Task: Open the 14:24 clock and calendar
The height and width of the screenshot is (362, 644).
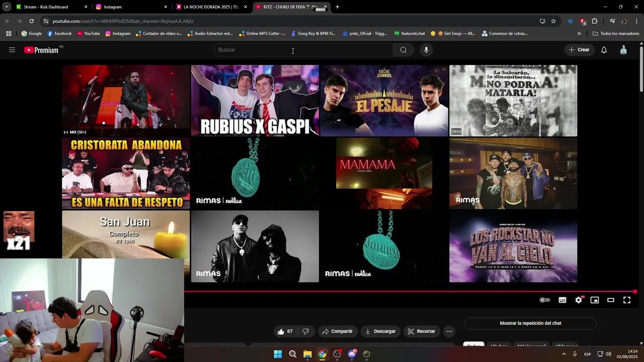Action: click(x=627, y=354)
